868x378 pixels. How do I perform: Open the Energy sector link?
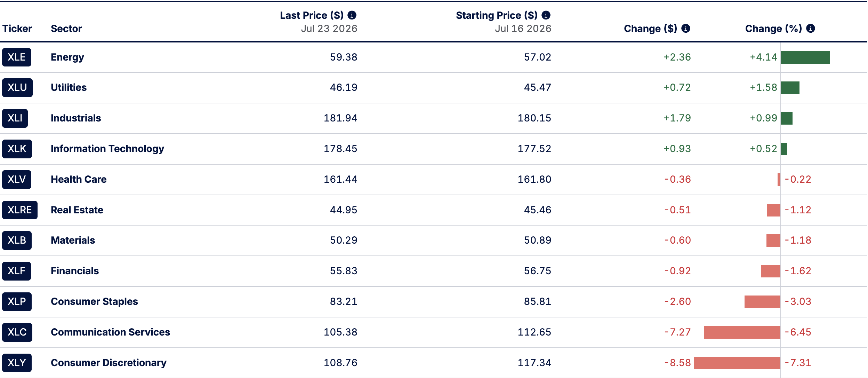coord(67,57)
